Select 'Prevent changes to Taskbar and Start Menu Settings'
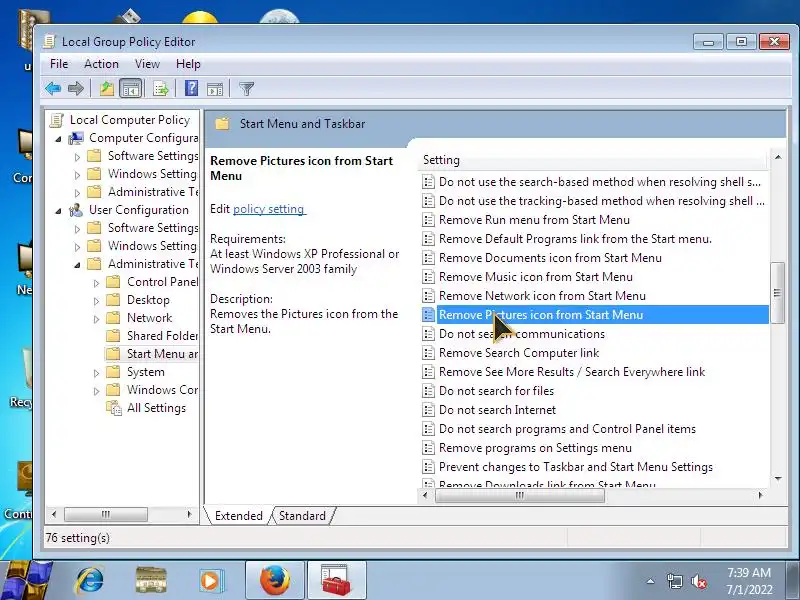 pyautogui.click(x=576, y=467)
